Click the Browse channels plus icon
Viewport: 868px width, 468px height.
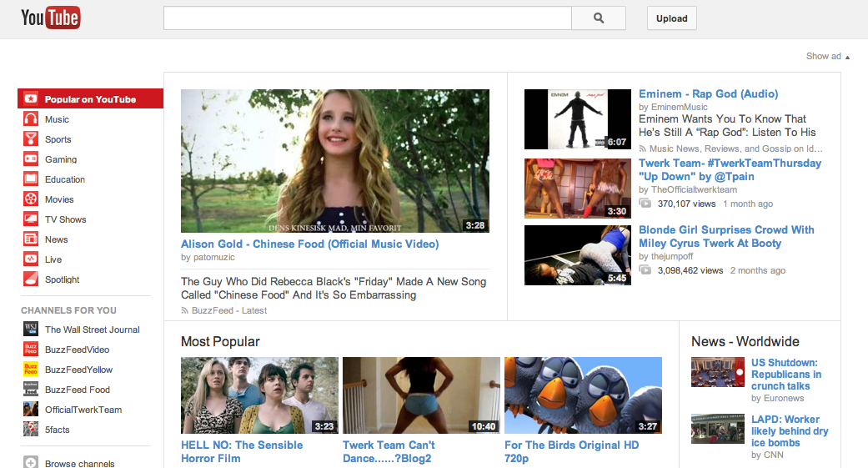[x=31, y=463]
